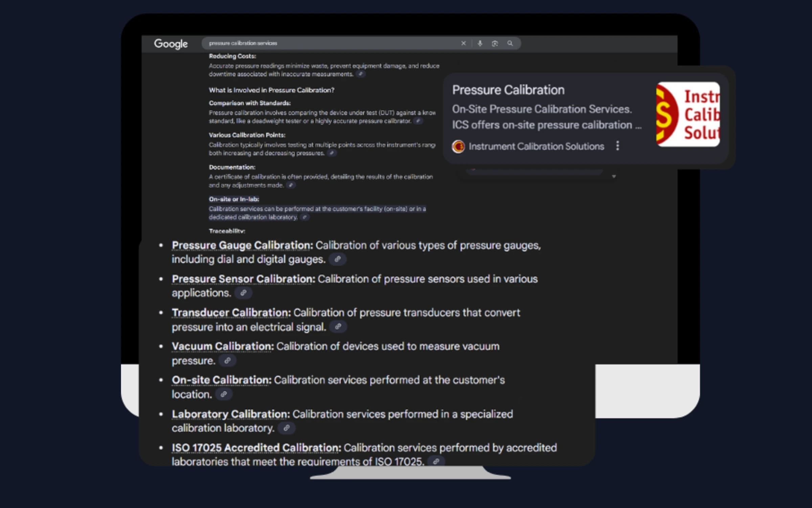Clear the search box with the X icon
The height and width of the screenshot is (508, 812).
click(x=464, y=43)
